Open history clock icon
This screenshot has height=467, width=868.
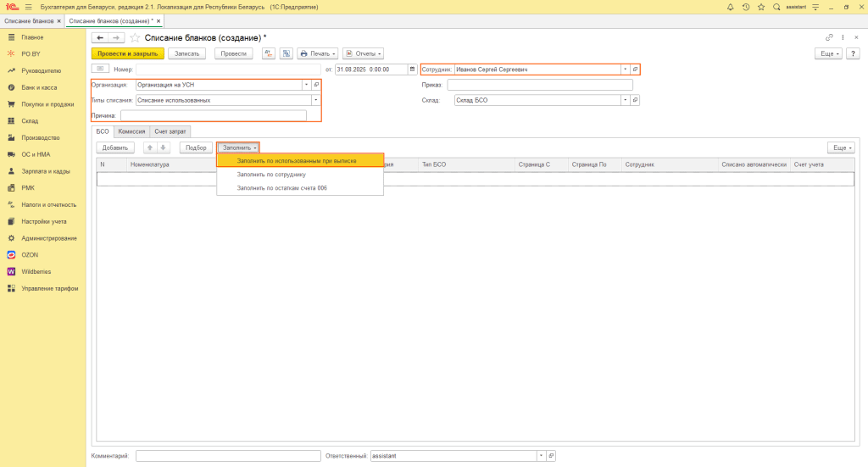pos(746,7)
